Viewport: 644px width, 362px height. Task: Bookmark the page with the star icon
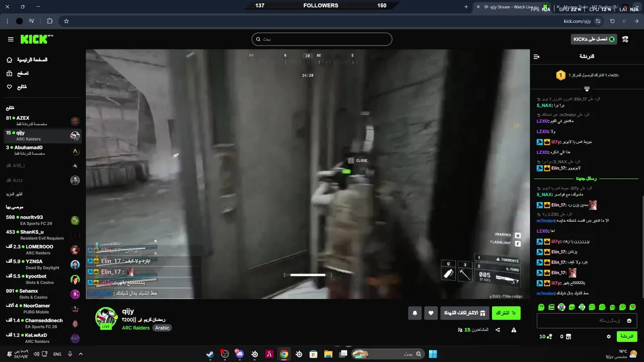click(66, 21)
